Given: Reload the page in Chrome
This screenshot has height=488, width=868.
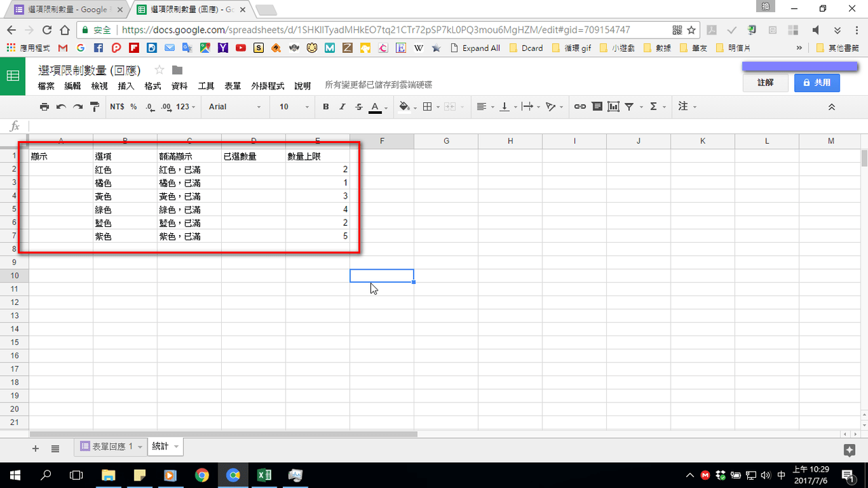Looking at the screenshot, I should tap(47, 30).
